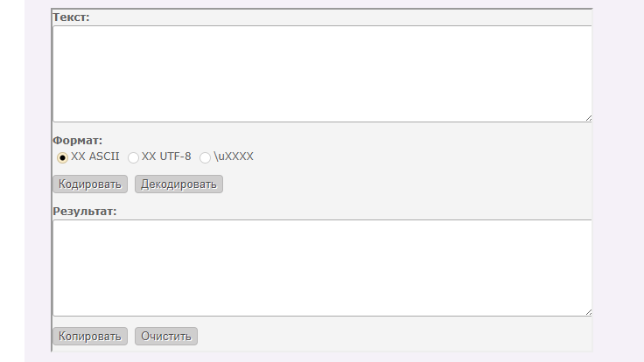Click the "XX ASCII" label text
Viewport: 644px width, 362px height.
tap(94, 157)
